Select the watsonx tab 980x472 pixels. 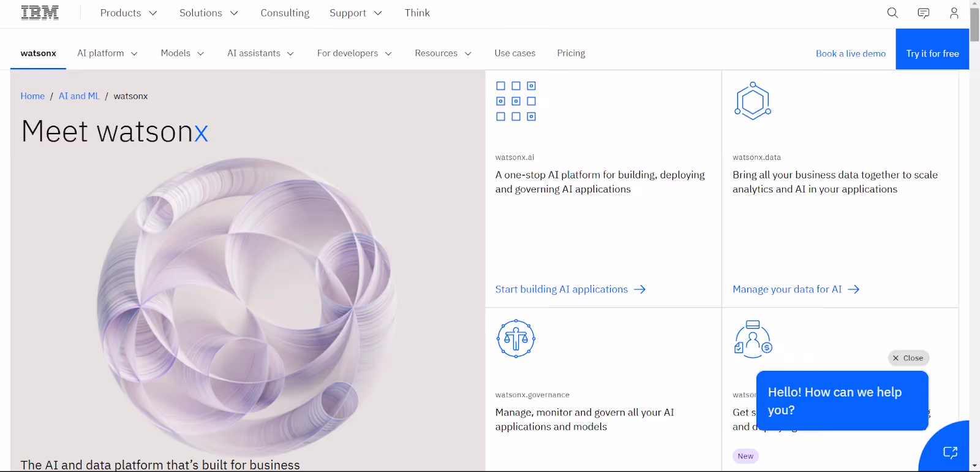click(x=39, y=53)
